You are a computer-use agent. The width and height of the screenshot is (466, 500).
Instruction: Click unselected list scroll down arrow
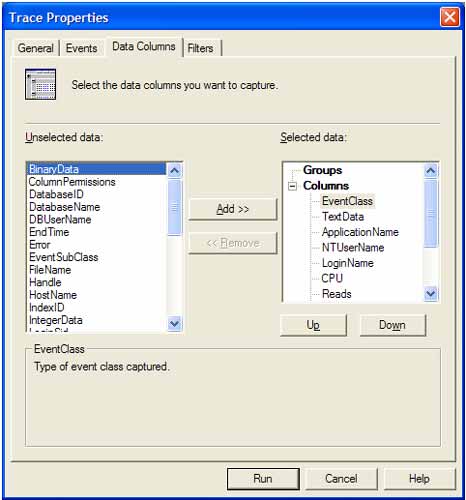click(x=175, y=323)
